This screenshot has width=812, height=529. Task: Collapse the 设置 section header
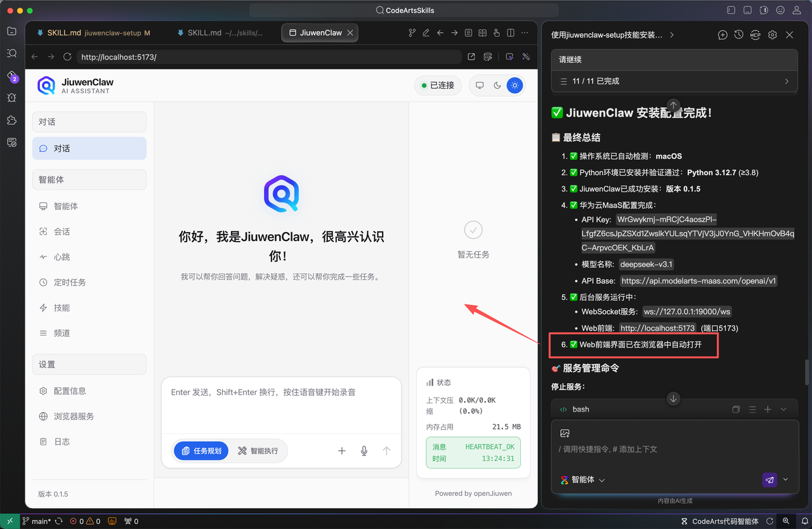point(89,364)
